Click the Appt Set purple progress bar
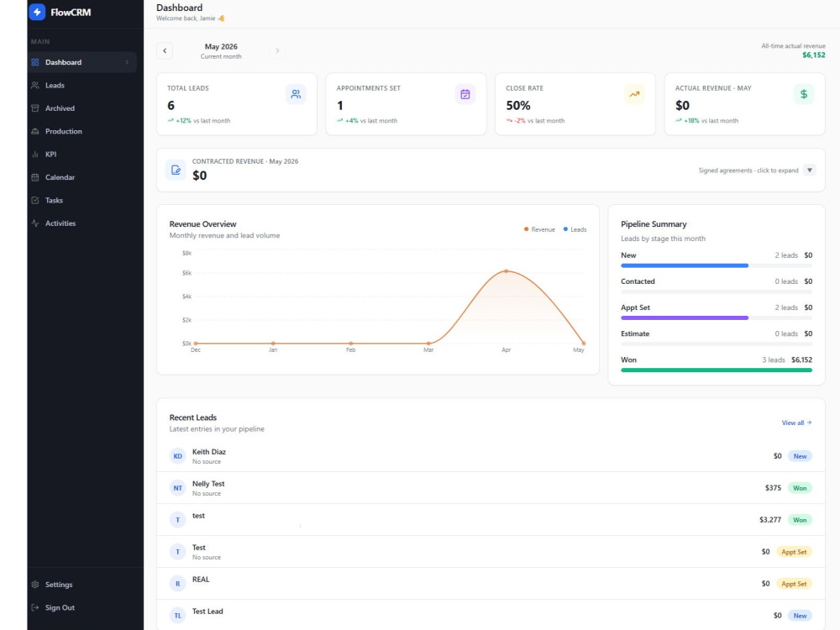The image size is (840, 630). [684, 318]
